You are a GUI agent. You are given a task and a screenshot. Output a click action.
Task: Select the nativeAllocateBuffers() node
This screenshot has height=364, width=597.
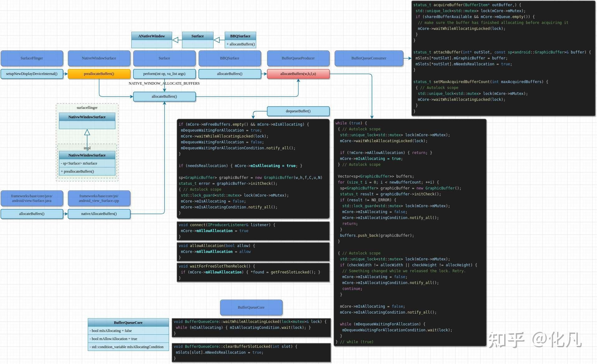pos(99,214)
